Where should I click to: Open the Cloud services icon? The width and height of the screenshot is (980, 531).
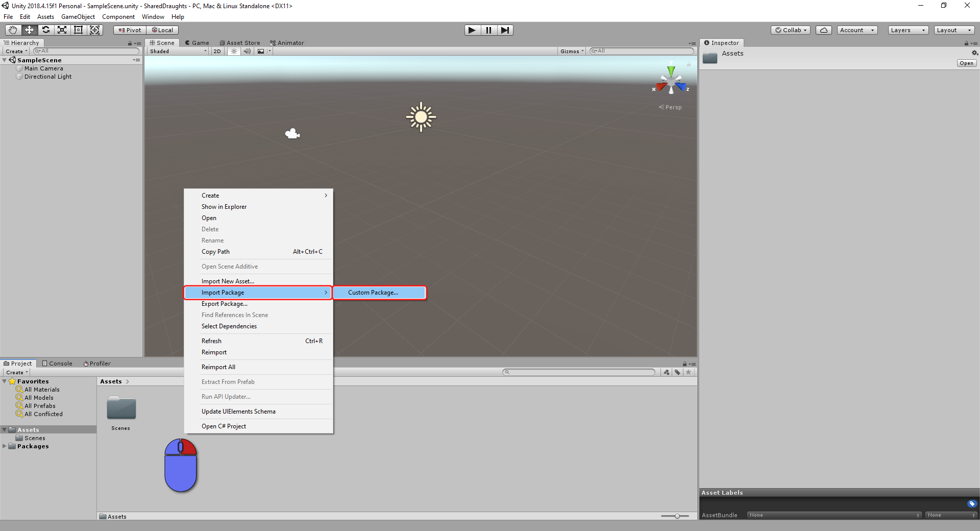click(823, 30)
